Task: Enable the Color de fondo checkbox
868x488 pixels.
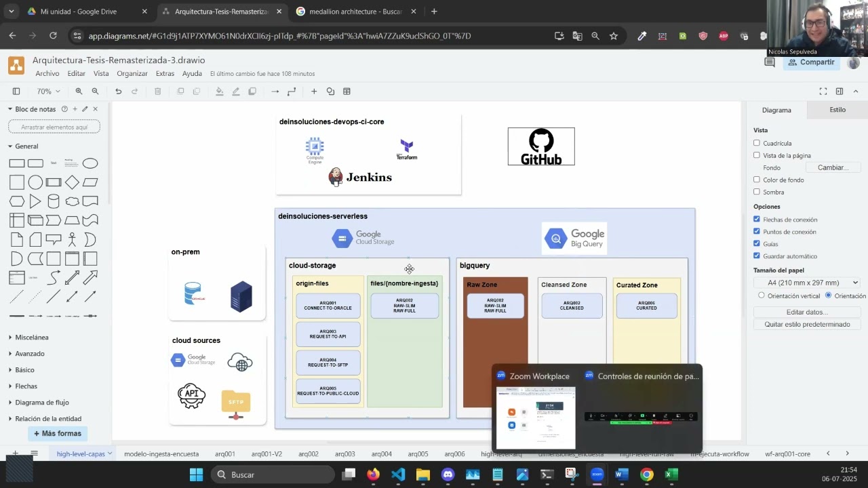Action: click(757, 180)
